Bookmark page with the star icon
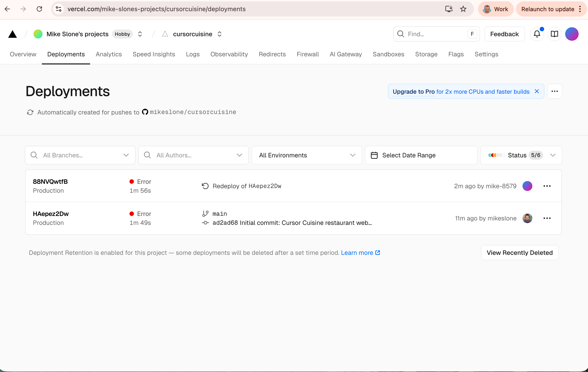This screenshot has width=588, height=372. pyautogui.click(x=463, y=9)
